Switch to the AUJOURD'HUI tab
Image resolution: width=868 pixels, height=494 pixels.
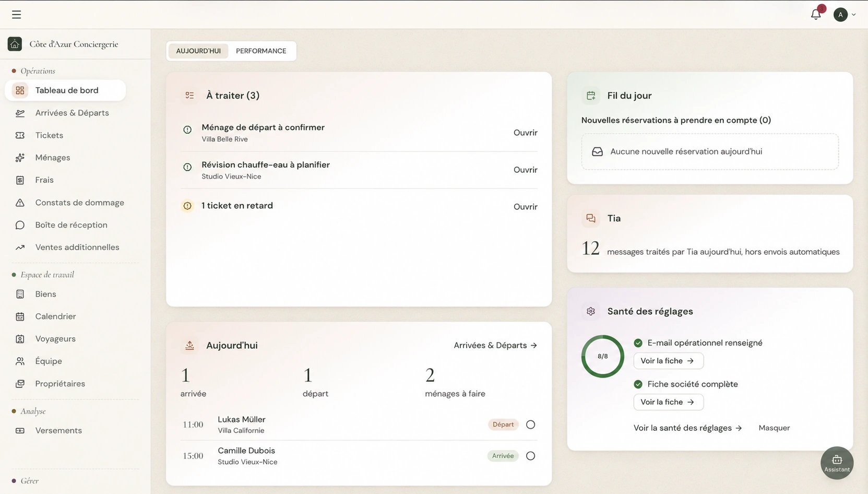(198, 51)
